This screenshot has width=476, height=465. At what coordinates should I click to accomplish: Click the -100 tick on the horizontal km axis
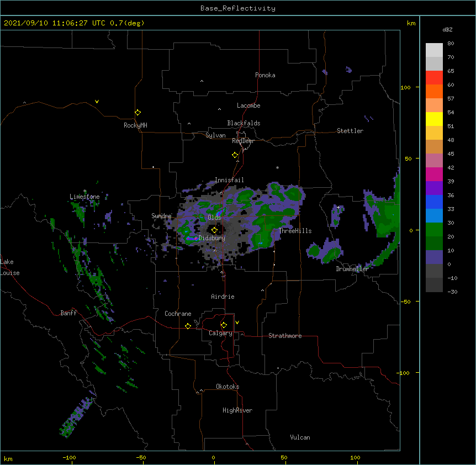(69, 457)
